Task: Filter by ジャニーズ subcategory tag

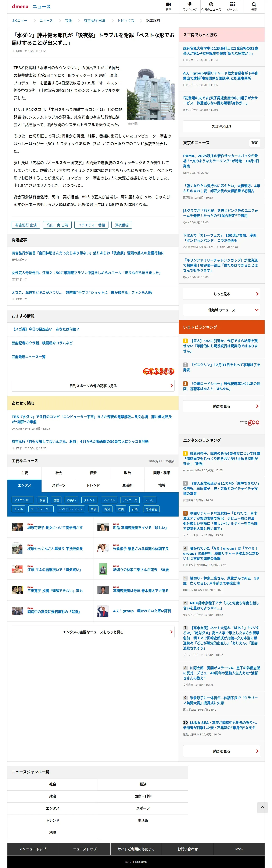Action: [x=130, y=500]
